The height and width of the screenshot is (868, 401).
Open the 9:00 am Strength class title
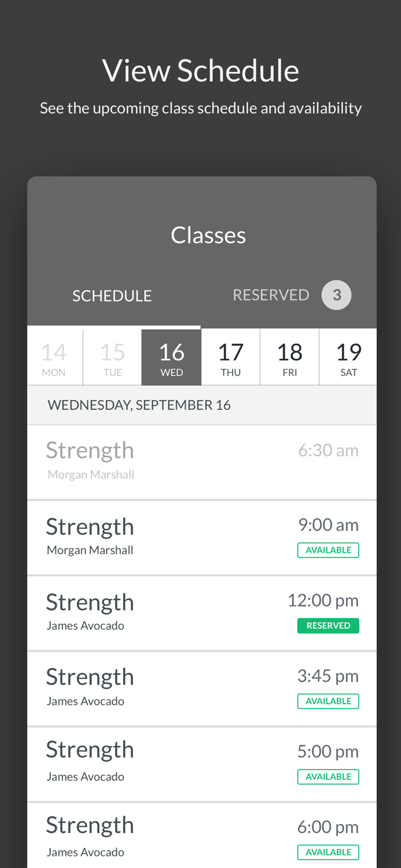(90, 527)
